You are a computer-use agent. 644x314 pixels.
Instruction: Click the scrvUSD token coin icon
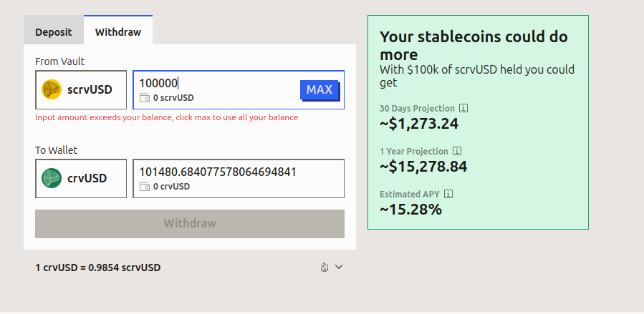52,89
